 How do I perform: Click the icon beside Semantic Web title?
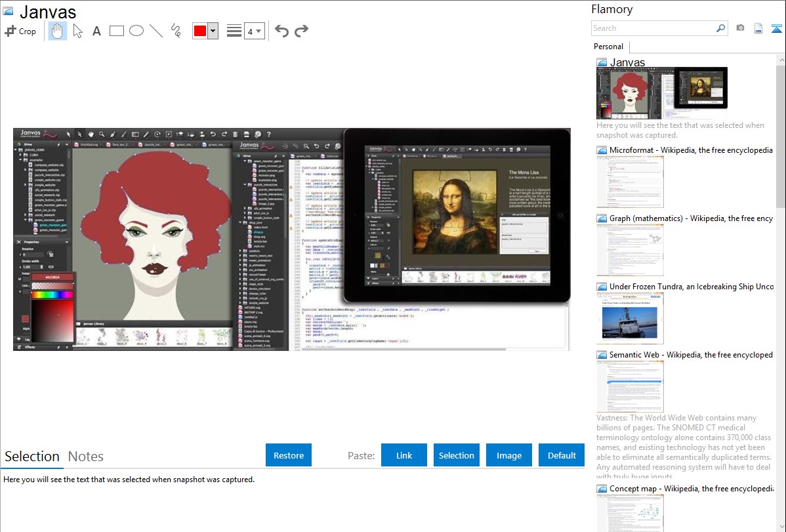(x=602, y=354)
